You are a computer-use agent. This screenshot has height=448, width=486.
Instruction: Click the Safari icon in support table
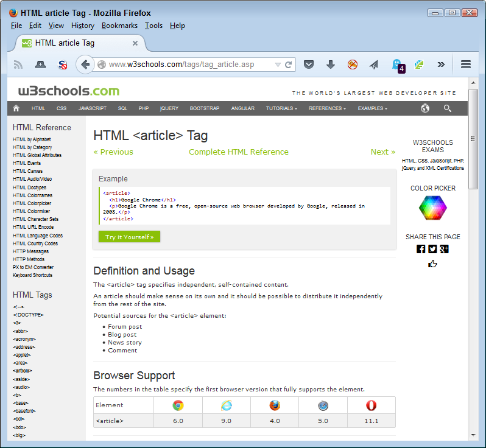[323, 405]
